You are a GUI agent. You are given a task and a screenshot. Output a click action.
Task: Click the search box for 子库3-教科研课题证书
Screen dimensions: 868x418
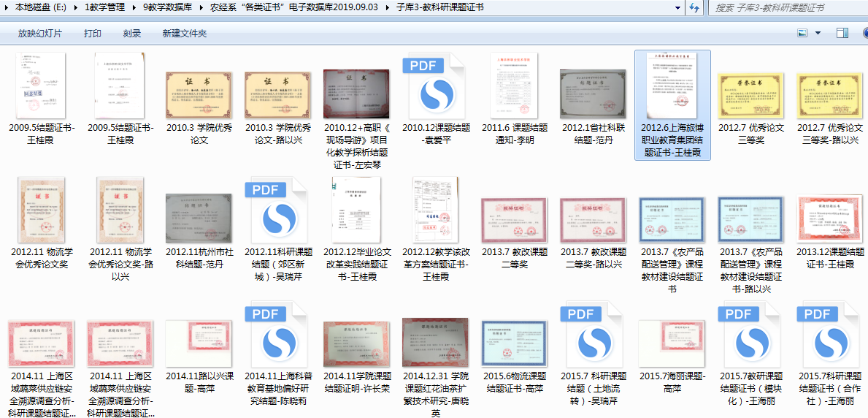(x=785, y=8)
